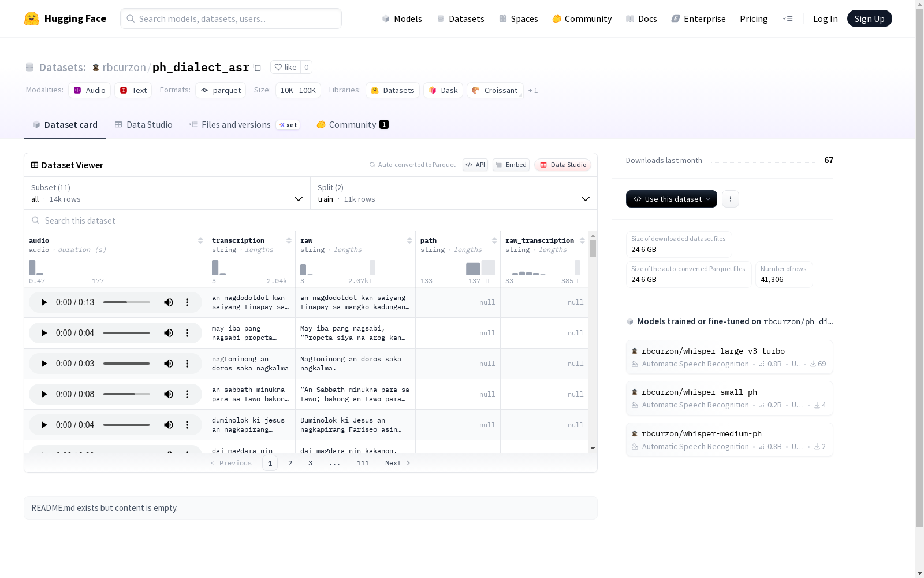Sort the transcription column
This screenshot has width=924, height=578.
click(x=289, y=240)
